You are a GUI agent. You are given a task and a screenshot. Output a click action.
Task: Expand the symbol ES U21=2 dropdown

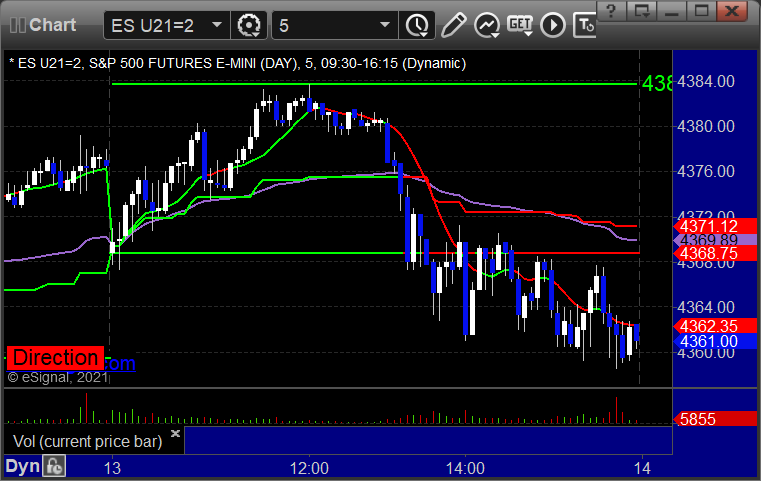pos(217,25)
